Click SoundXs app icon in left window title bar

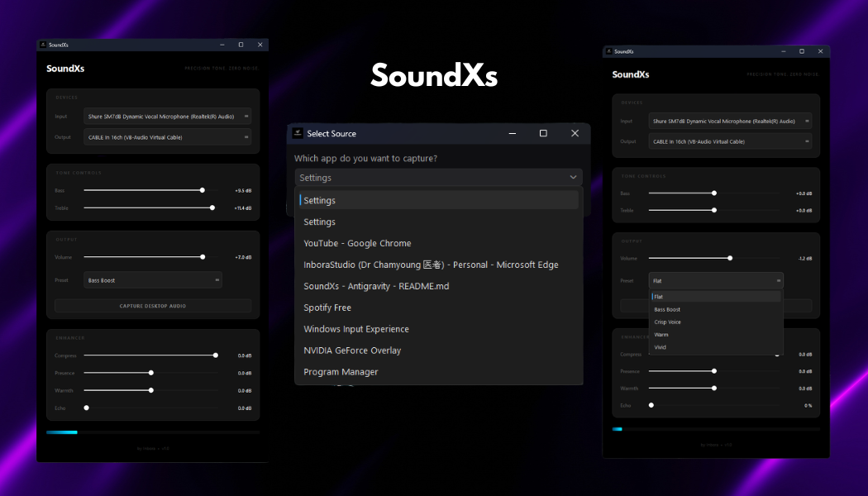tap(43, 45)
